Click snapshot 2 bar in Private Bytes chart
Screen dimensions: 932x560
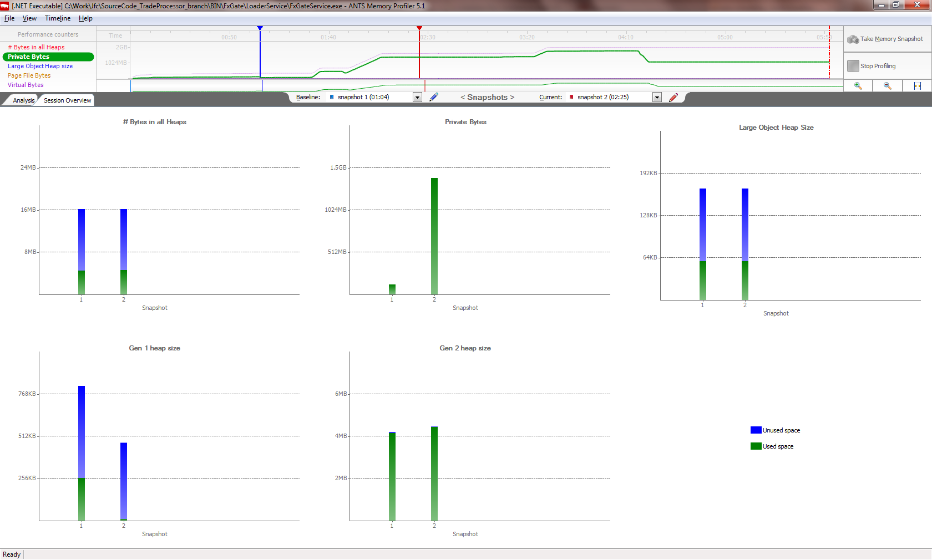(434, 236)
